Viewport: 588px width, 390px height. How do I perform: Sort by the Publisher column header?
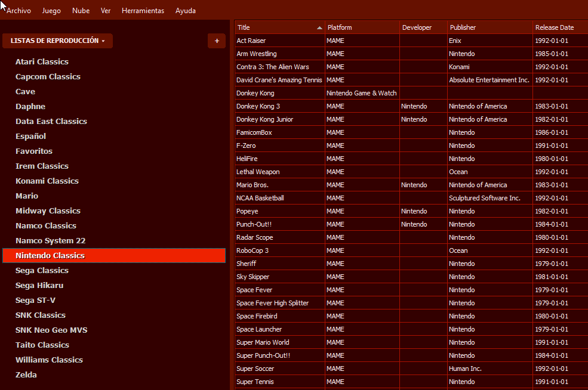click(x=490, y=27)
